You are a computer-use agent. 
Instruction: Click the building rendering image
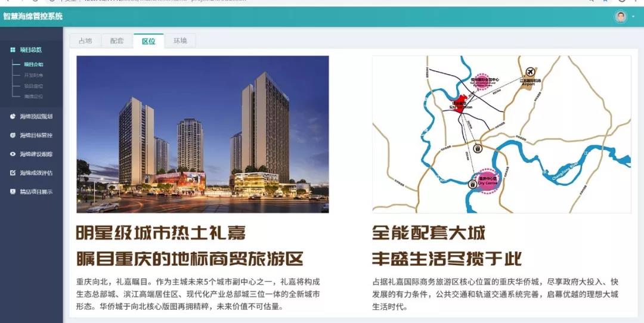(x=203, y=134)
